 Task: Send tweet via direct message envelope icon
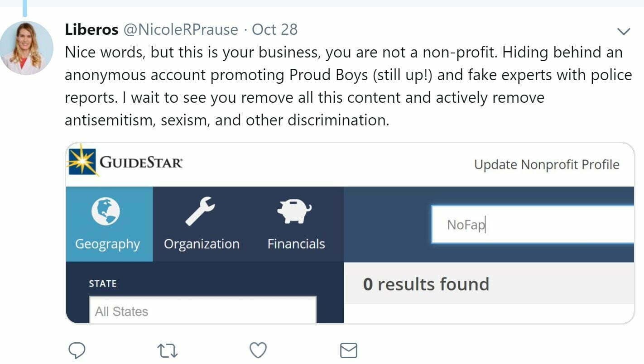(x=348, y=350)
